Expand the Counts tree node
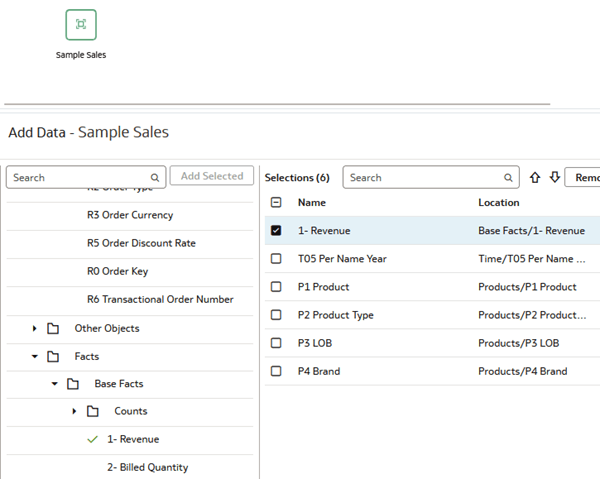Screen dimensions: 600x479 pos(74,411)
